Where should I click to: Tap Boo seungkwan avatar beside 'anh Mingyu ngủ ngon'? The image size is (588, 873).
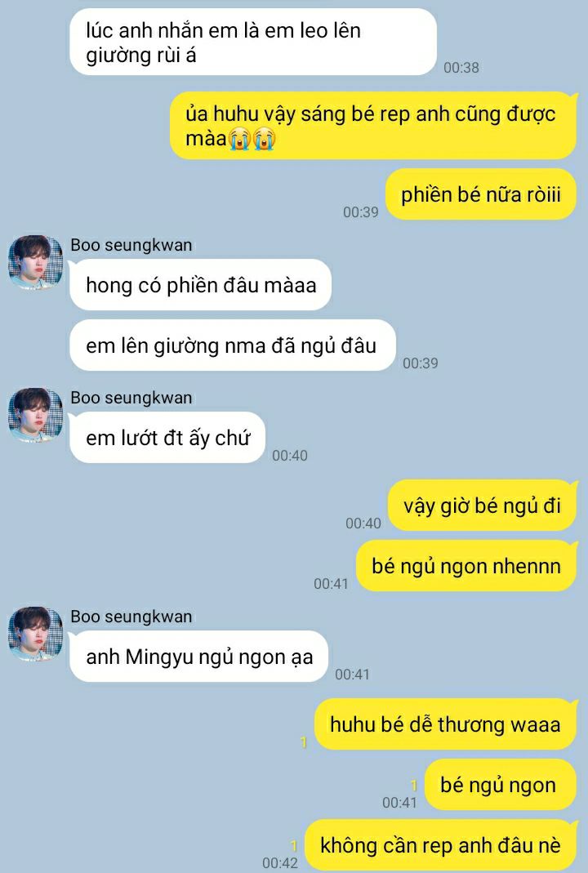35,635
